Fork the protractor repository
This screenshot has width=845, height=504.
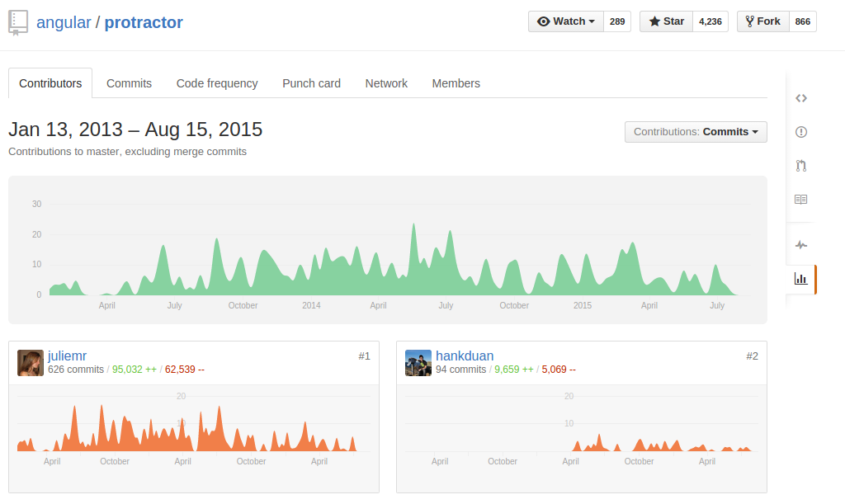click(762, 21)
